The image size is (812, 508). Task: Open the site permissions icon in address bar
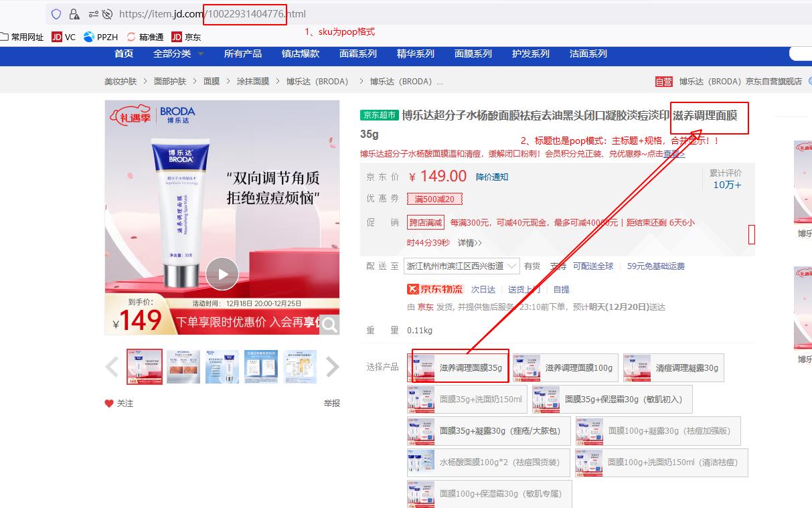click(x=95, y=14)
